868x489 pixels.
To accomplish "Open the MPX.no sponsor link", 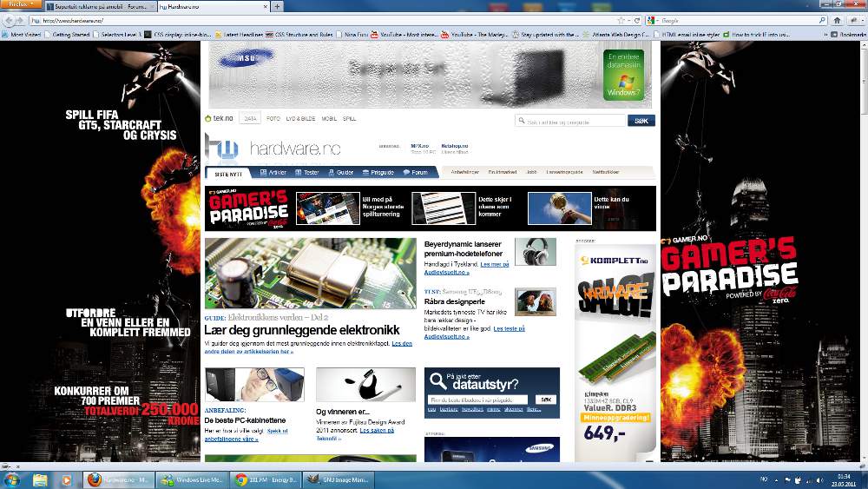I will (419, 146).
